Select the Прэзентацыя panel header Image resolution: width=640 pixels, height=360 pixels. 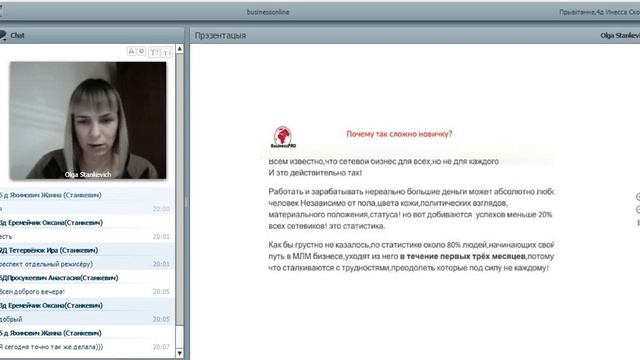(415, 36)
